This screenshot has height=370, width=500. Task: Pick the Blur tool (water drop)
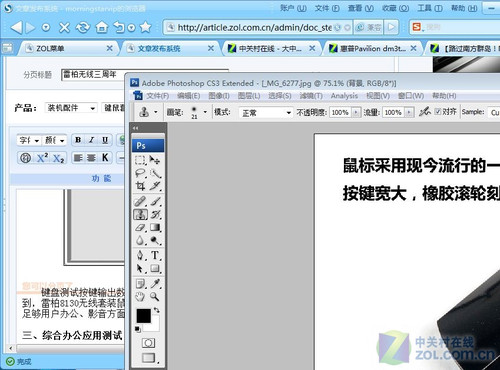point(140,240)
